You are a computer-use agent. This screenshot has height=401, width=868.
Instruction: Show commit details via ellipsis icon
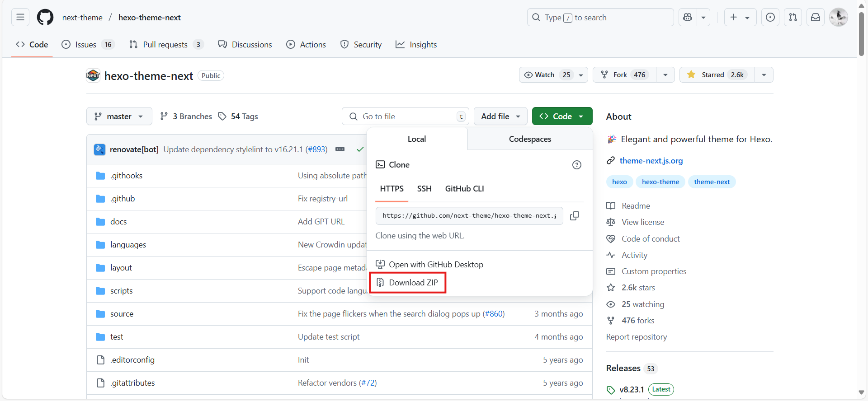click(340, 149)
